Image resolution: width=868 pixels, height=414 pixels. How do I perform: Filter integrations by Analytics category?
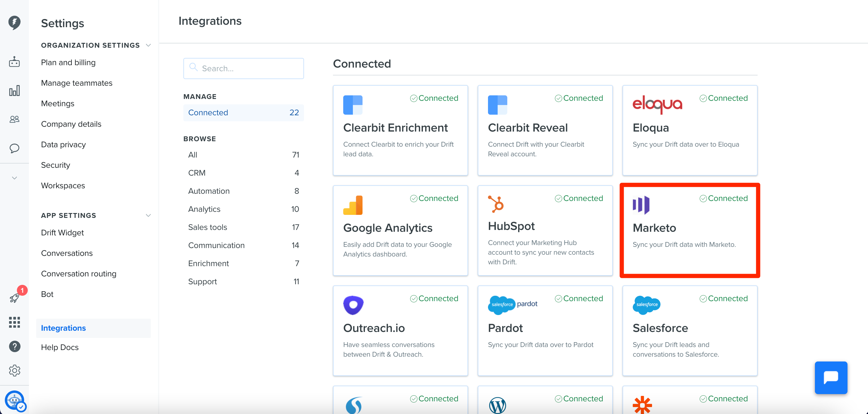pos(243,209)
